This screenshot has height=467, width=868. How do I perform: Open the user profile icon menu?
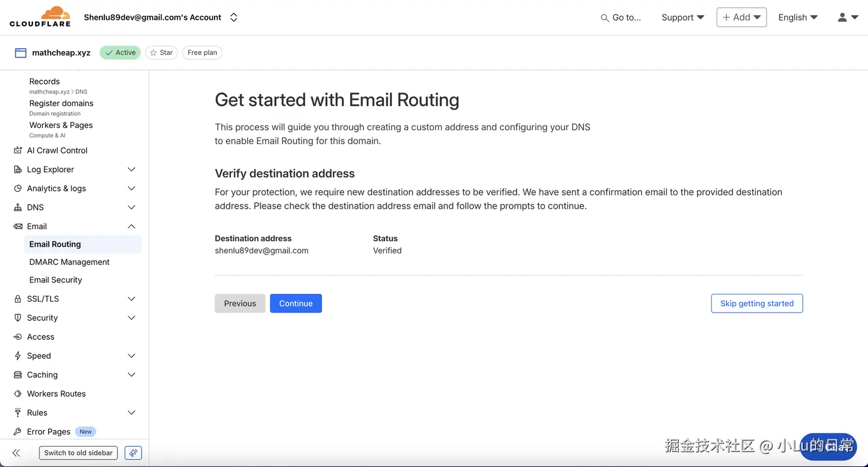[x=848, y=17]
